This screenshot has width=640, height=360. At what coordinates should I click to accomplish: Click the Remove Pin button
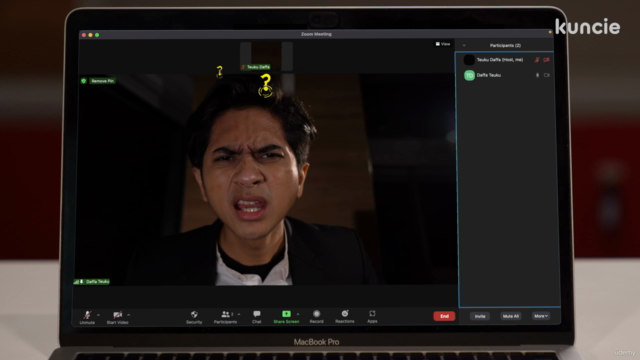(102, 81)
